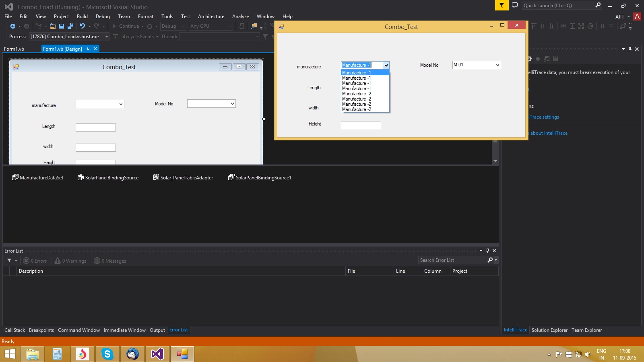Open the IntelliTrace settings link
Screen dimensions: 644x362
[x=544, y=117]
